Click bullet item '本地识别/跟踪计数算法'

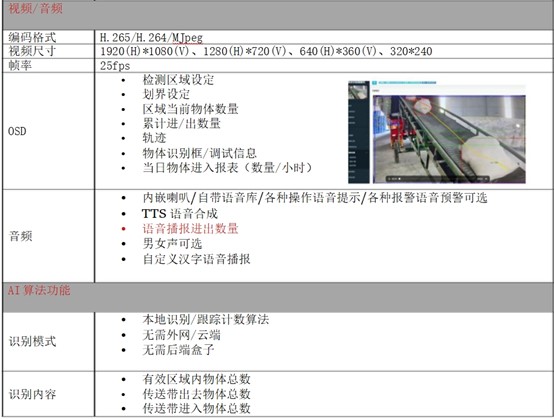click(x=205, y=319)
